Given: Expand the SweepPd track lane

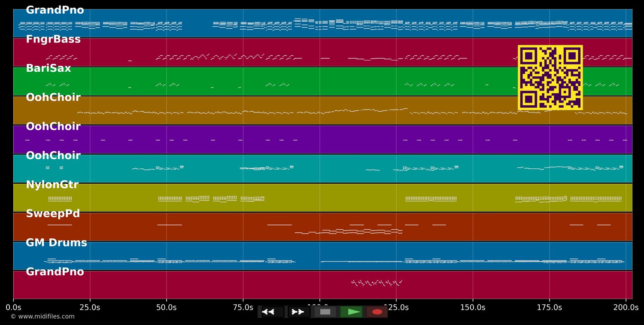Looking at the screenshot, I should click(53, 213).
